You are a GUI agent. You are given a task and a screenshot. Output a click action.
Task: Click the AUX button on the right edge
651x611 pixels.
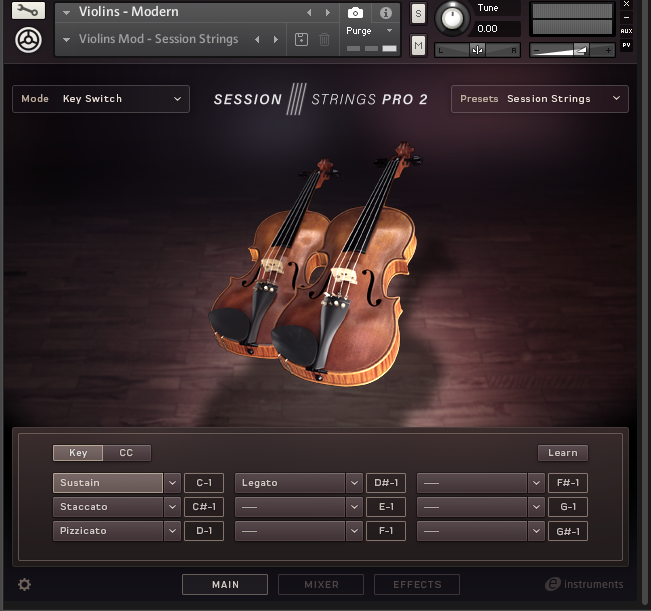coord(627,31)
